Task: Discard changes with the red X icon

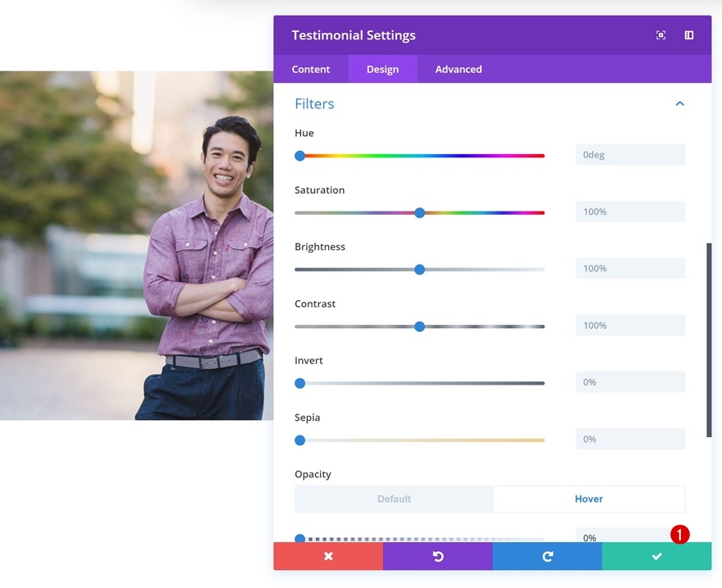Action: coord(327,556)
